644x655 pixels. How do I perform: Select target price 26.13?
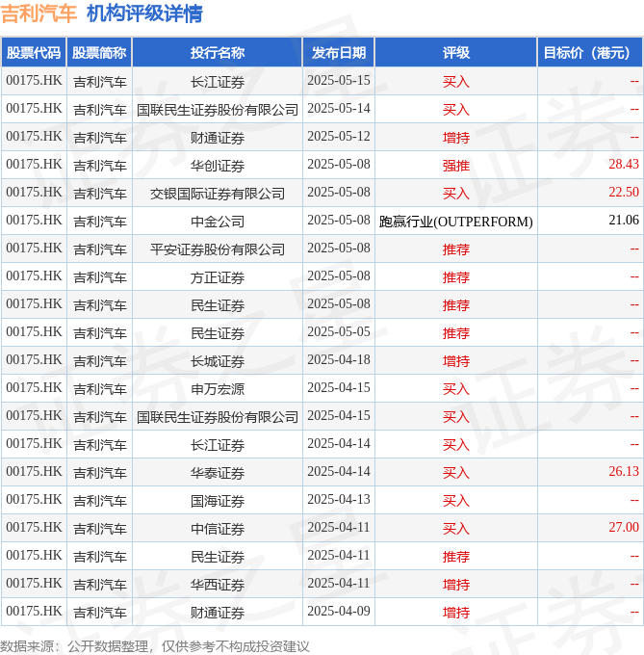tap(624, 472)
